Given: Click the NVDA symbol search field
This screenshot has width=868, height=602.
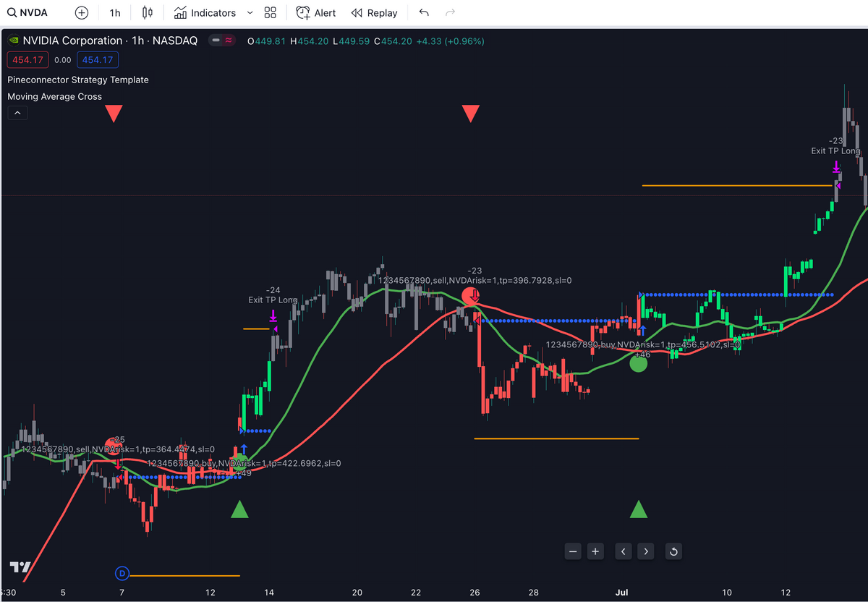Looking at the screenshot, I should [29, 13].
